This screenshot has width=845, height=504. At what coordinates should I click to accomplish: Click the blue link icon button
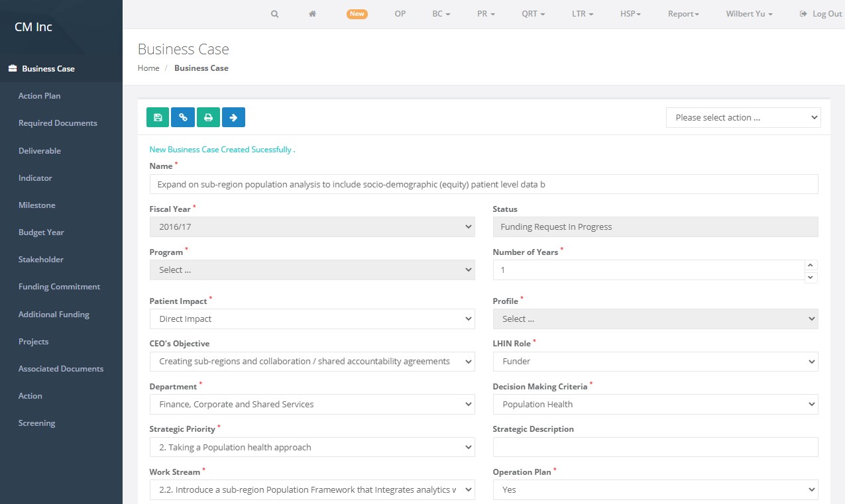[x=183, y=117]
